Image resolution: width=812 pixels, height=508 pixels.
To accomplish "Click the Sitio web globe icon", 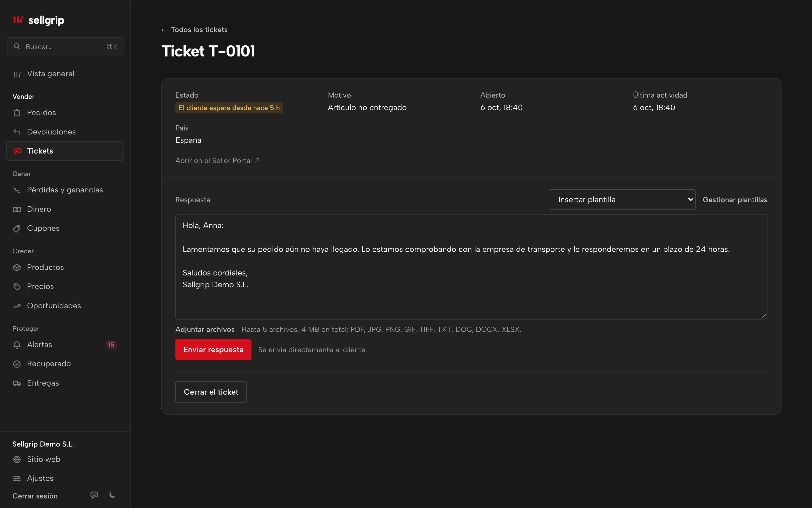I will click(17, 459).
